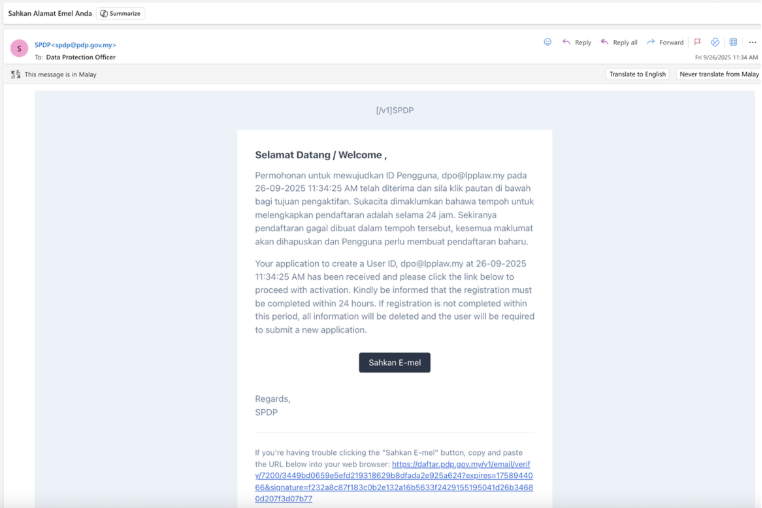Click the Copilot icon in message toolbar
The image size is (762, 508).
pos(715,42)
